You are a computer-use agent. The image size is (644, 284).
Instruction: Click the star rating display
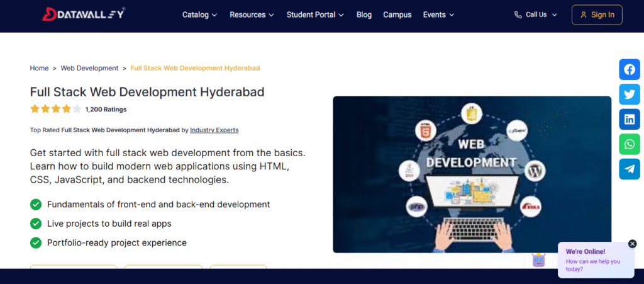pyautogui.click(x=55, y=109)
